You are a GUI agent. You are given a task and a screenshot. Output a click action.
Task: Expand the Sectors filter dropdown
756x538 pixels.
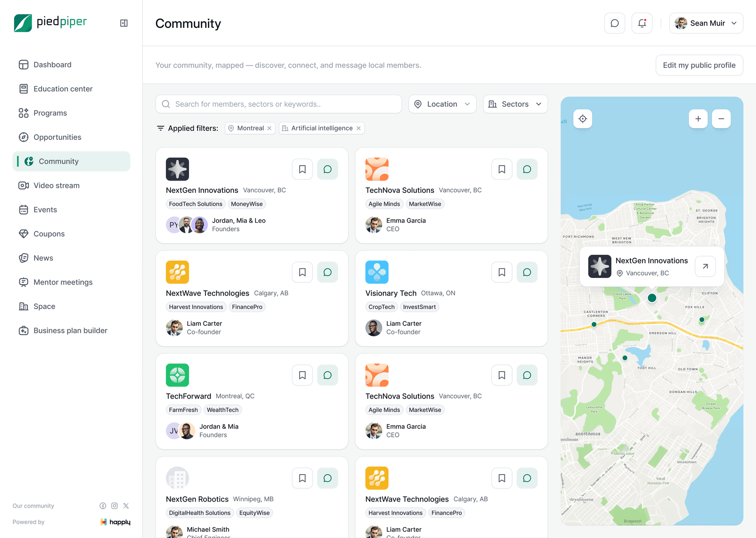point(515,104)
